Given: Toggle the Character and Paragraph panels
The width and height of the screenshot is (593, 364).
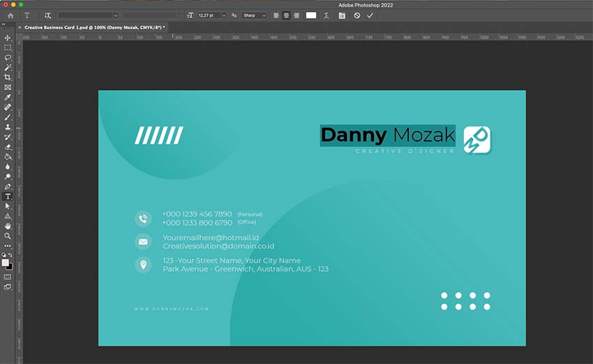Looking at the screenshot, I should (x=342, y=15).
